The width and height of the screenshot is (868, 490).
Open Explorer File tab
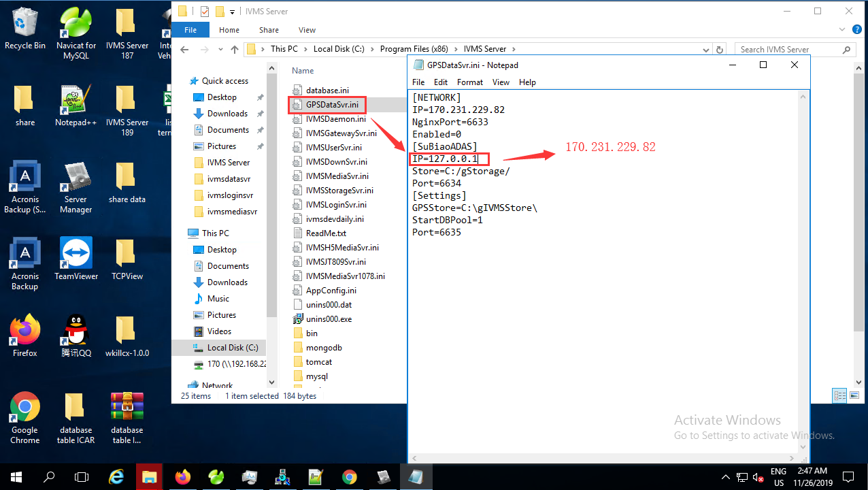pyautogui.click(x=190, y=30)
